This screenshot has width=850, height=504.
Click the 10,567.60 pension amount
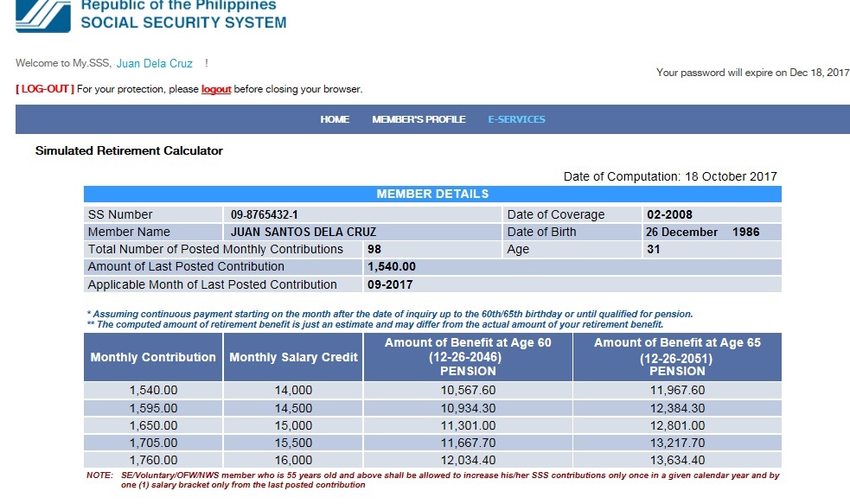coord(468,391)
